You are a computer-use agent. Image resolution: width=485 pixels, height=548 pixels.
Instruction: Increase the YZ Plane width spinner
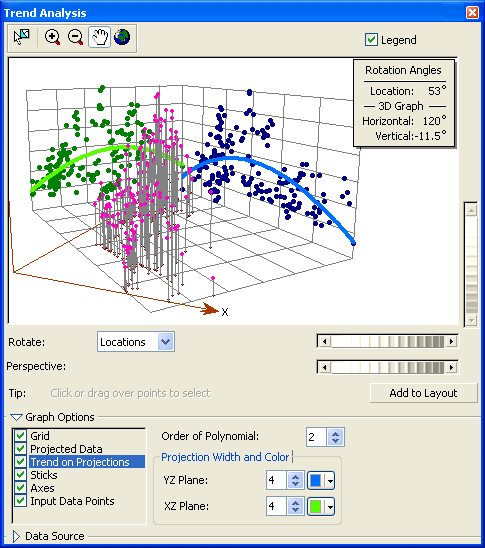295,477
